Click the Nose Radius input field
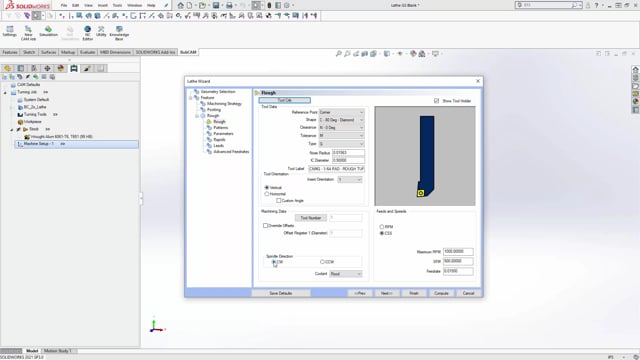 348,153
